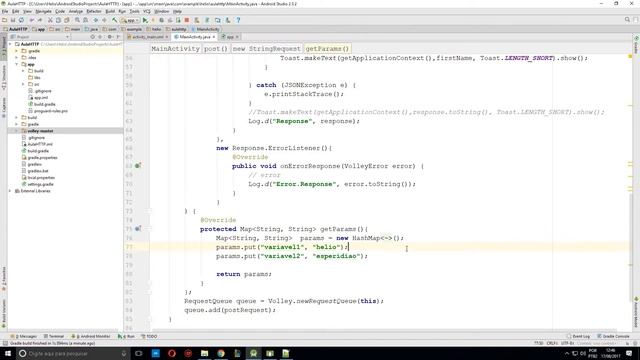
Task: Click the post() structure breadcrumb
Action: 216,49
